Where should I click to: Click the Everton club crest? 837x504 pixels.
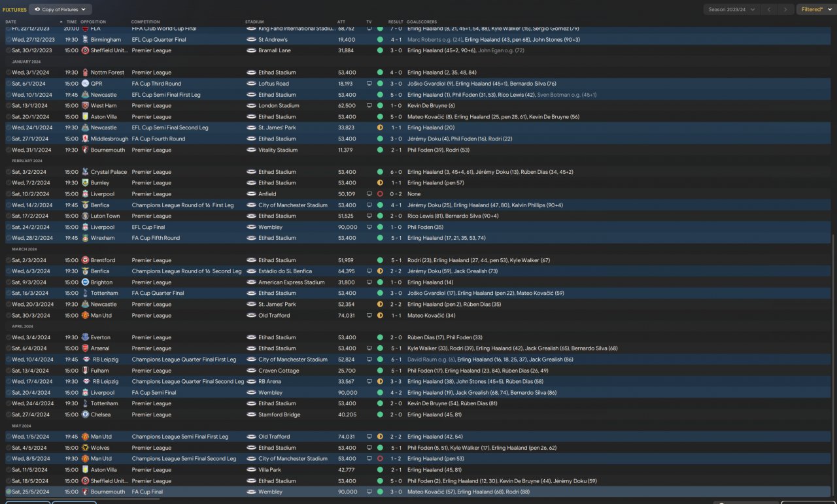[85, 337]
